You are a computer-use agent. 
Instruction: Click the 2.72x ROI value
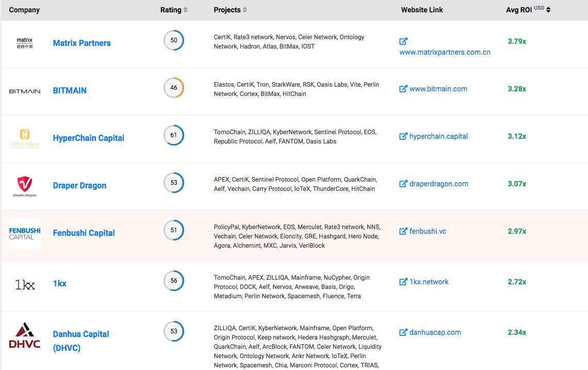coord(517,282)
